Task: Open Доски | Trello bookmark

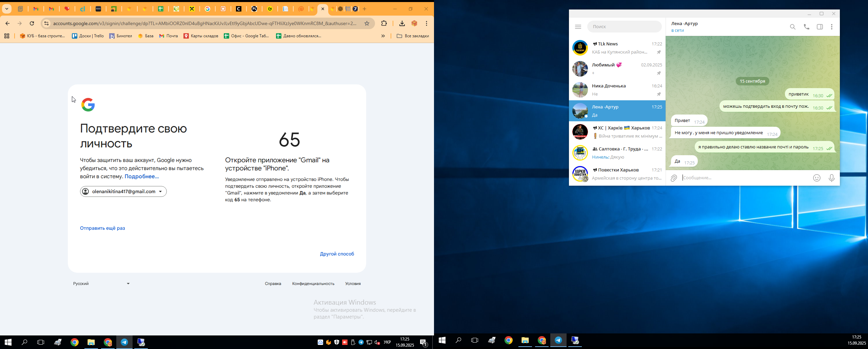Action: pyautogui.click(x=88, y=36)
